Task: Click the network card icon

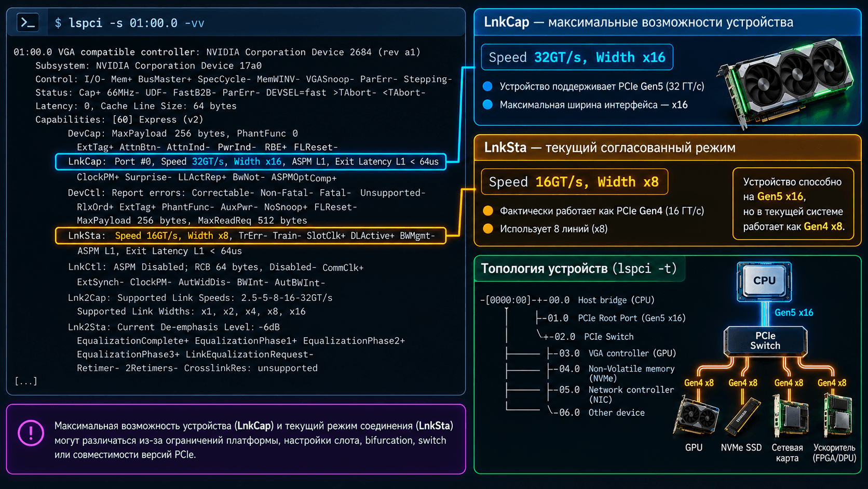Action: point(790,415)
